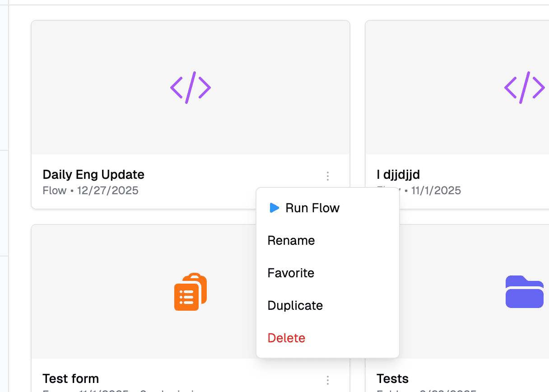Click the blue play icon beside Run Flow
Screen dimensions: 549x392
[x=274, y=208]
